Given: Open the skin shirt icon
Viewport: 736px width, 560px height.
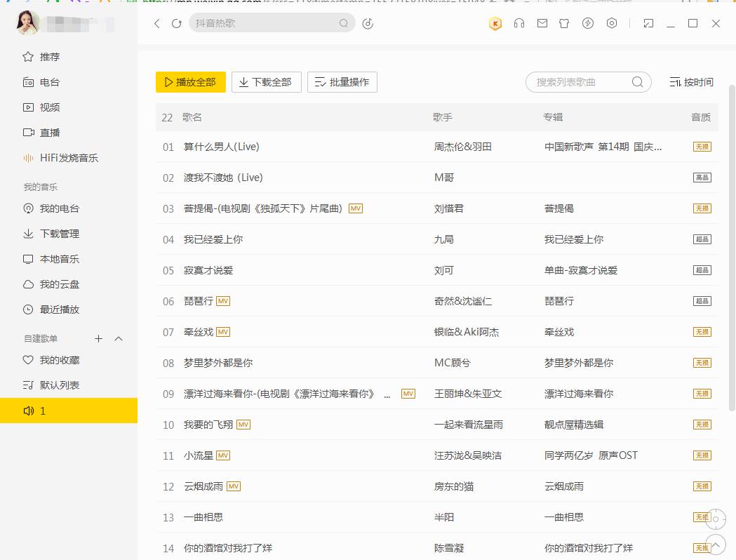Looking at the screenshot, I should tap(564, 23).
